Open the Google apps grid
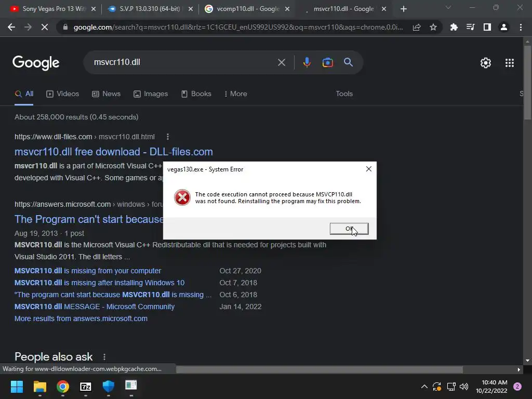 (510, 63)
